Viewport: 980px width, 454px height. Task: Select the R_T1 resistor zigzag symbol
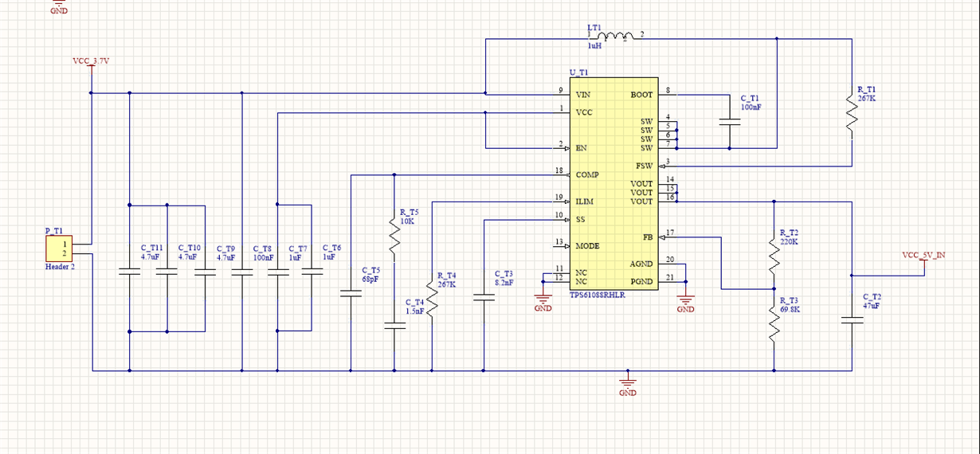pyautogui.click(x=852, y=112)
